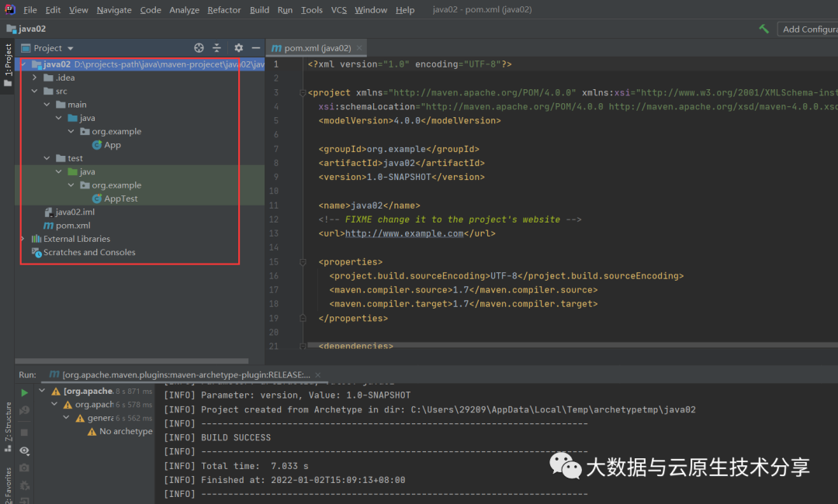Close the maven-archetype-plugin Run tab
Image resolution: width=838 pixels, height=504 pixels.
(318, 375)
